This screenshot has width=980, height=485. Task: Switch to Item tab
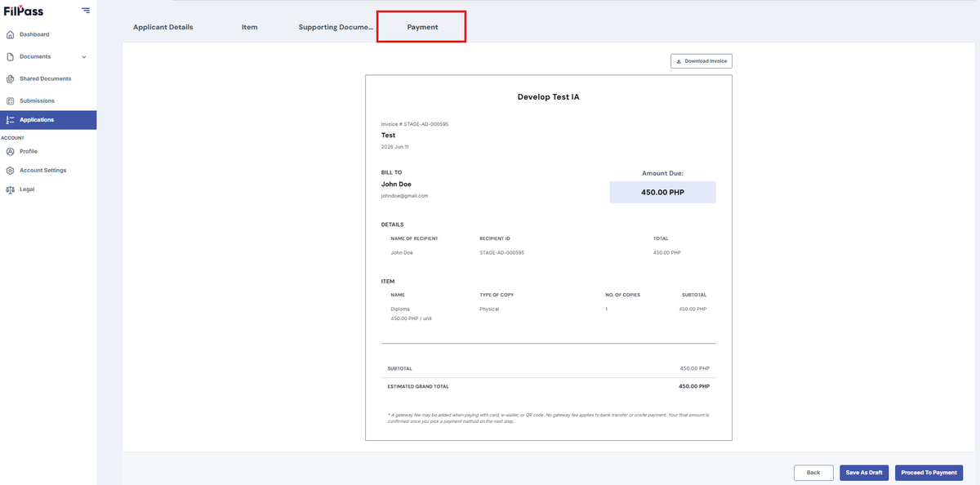click(250, 27)
